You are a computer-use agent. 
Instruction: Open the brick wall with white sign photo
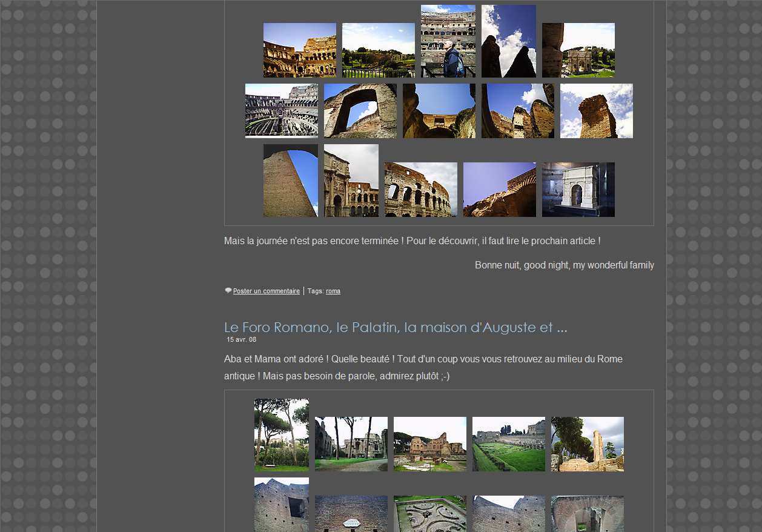[x=351, y=514]
